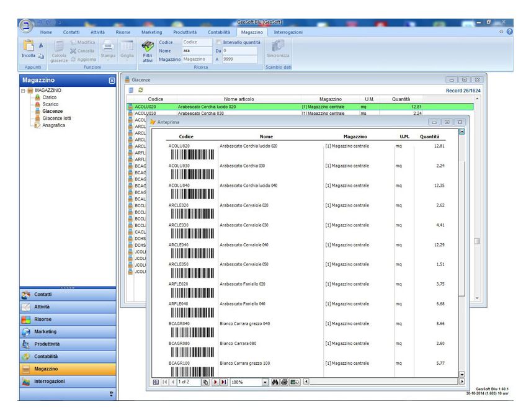Minimize the ribbon with the arrow
The image size is (531, 420).
pyautogui.click(x=501, y=32)
